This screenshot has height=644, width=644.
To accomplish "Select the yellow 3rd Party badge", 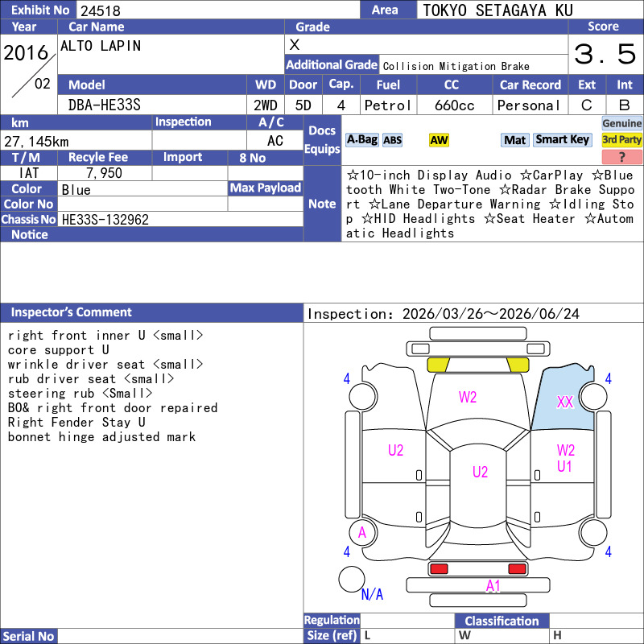I will [x=621, y=140].
